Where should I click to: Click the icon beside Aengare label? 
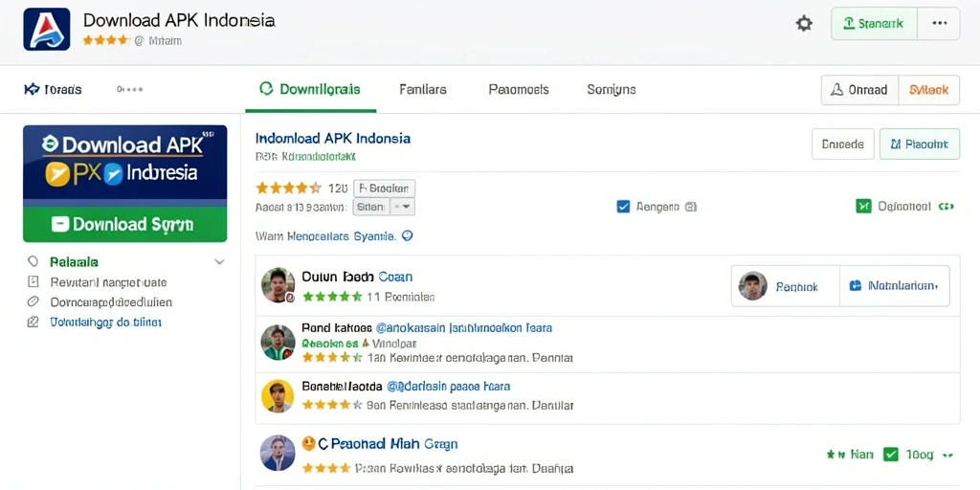pos(690,207)
